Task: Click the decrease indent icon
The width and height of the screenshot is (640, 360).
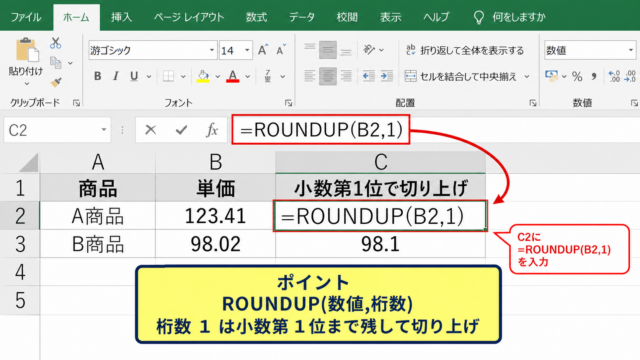Action: point(369,76)
